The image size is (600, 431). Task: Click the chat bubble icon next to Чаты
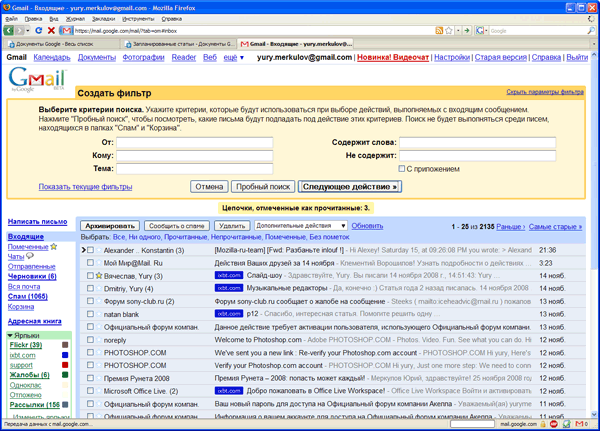(30, 256)
